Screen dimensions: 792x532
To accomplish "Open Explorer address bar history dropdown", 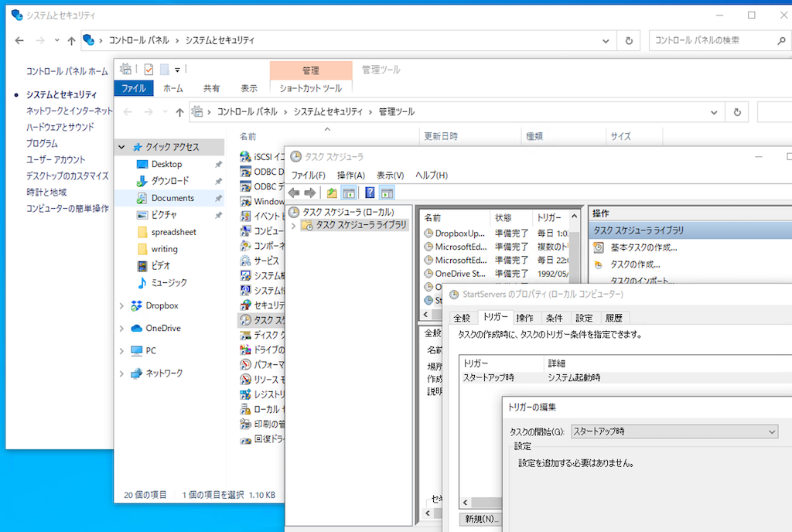I will [714, 112].
